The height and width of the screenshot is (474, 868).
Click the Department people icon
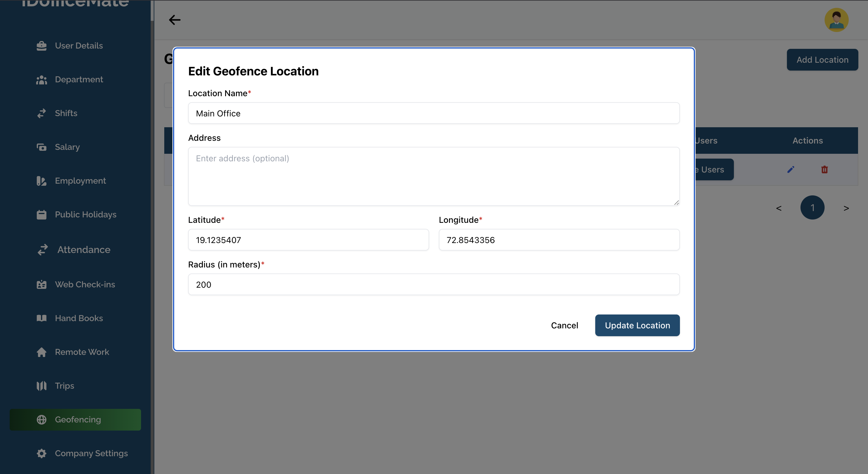click(x=42, y=80)
